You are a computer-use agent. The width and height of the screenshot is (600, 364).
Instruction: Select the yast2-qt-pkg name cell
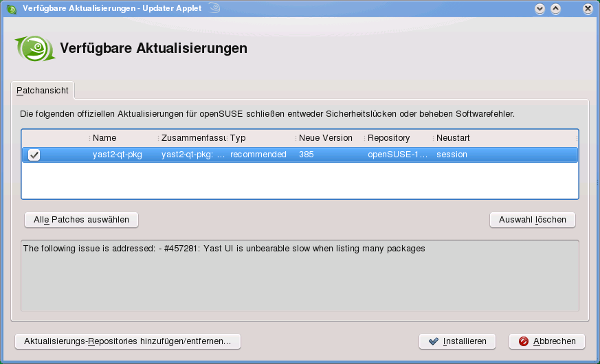117,155
